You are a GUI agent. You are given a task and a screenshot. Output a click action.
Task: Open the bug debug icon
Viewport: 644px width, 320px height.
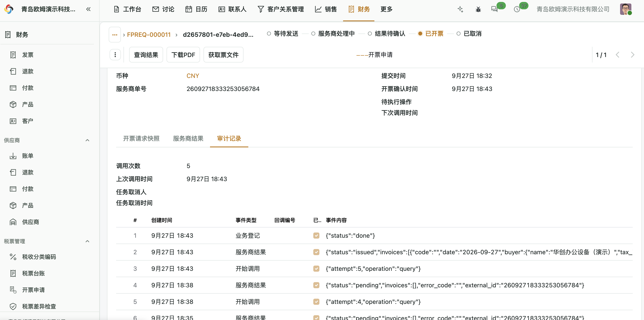tap(478, 10)
